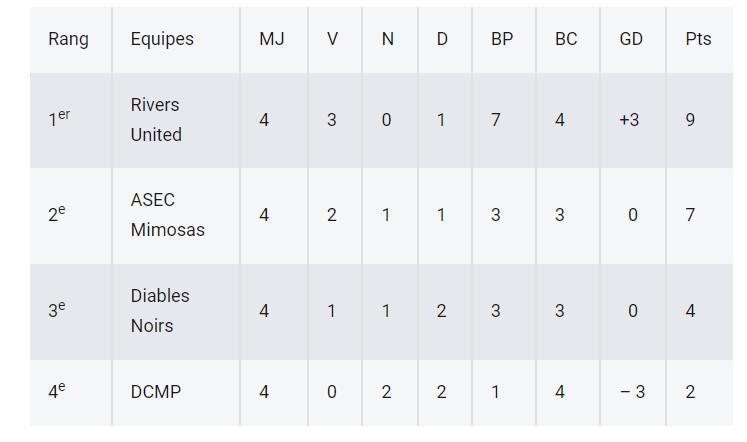Viewport: 747px width, 442px height.
Task: Click the GD column header
Action: point(631,39)
